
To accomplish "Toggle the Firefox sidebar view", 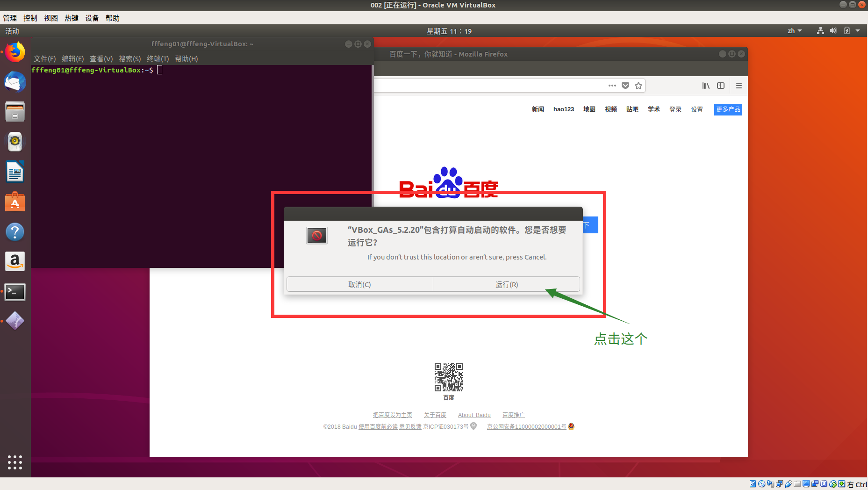I will 721,86.
